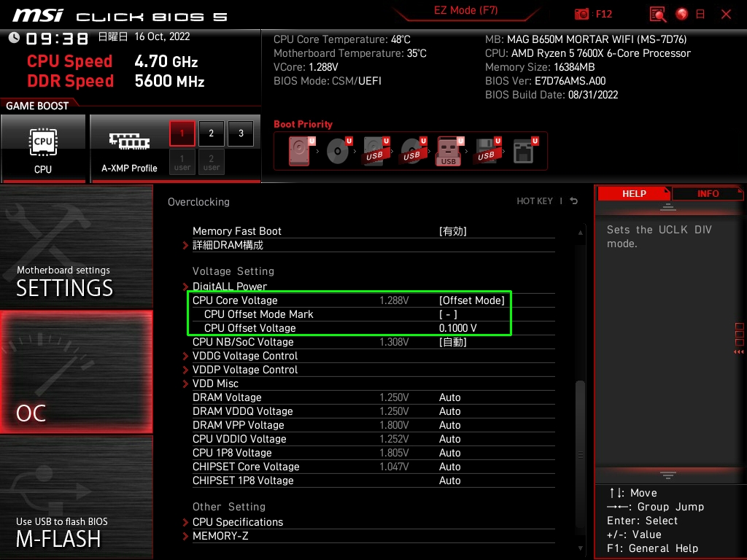Change CPU Core Voltage [Offset Mode] setting

(x=472, y=300)
